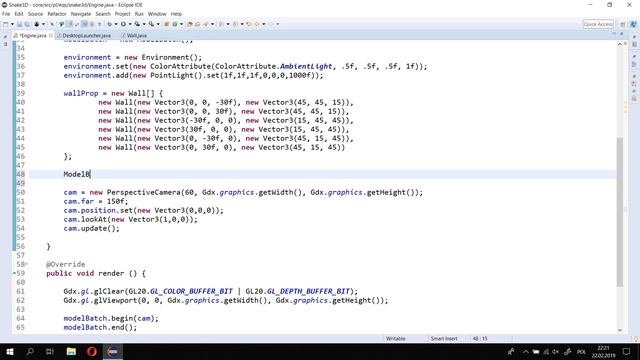This screenshot has width=640, height=360.
Task: Click the yellow overview ruler indicator at top
Action: pos(625,43)
